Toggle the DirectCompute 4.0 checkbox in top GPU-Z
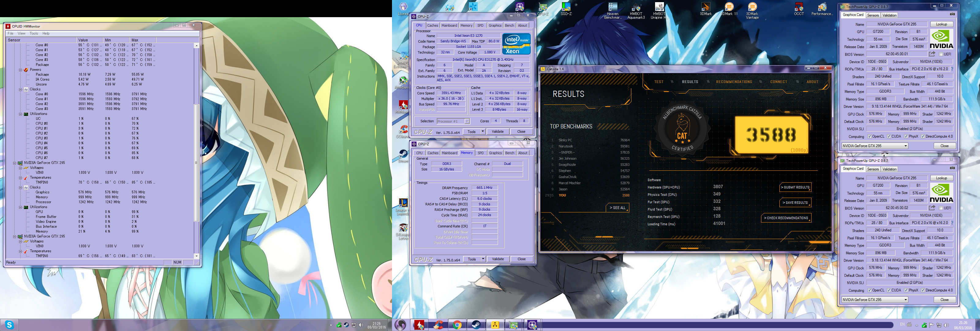Image resolution: width=980 pixels, height=331 pixels. [922, 136]
